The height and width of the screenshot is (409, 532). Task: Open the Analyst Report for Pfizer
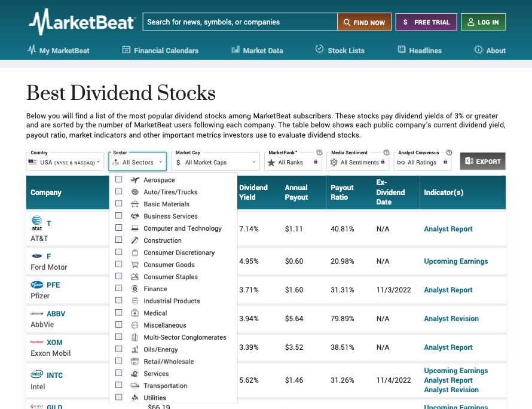point(448,289)
